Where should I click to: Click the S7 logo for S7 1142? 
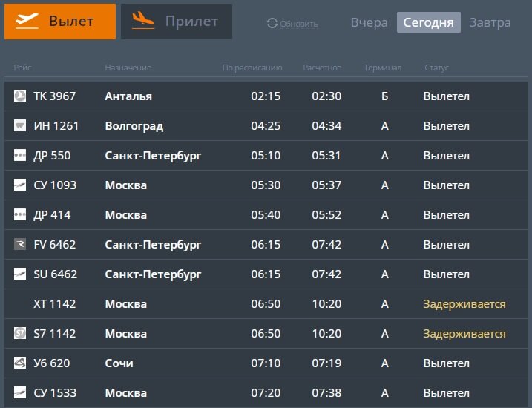tap(20, 333)
